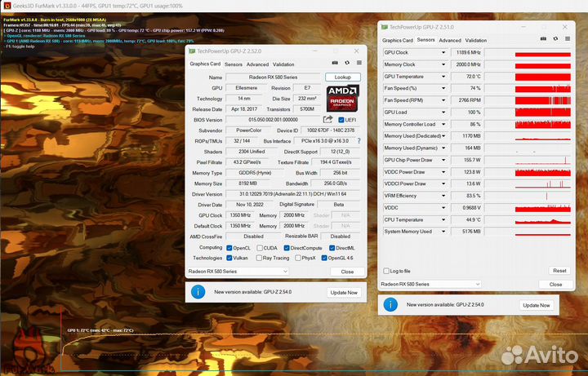Viewport: 588px width, 376px height.
Task: Toggle the PhysX checkbox
Action: [x=298, y=258]
